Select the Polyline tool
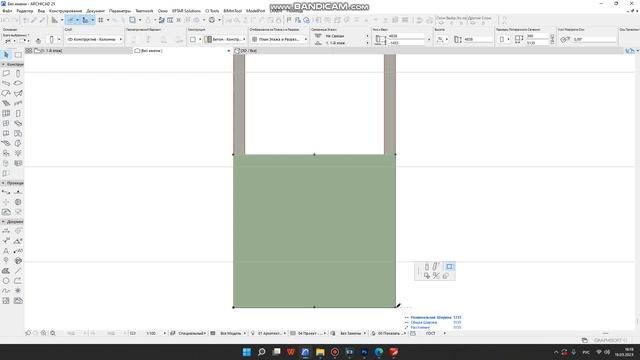 pyautogui.click(x=18, y=281)
